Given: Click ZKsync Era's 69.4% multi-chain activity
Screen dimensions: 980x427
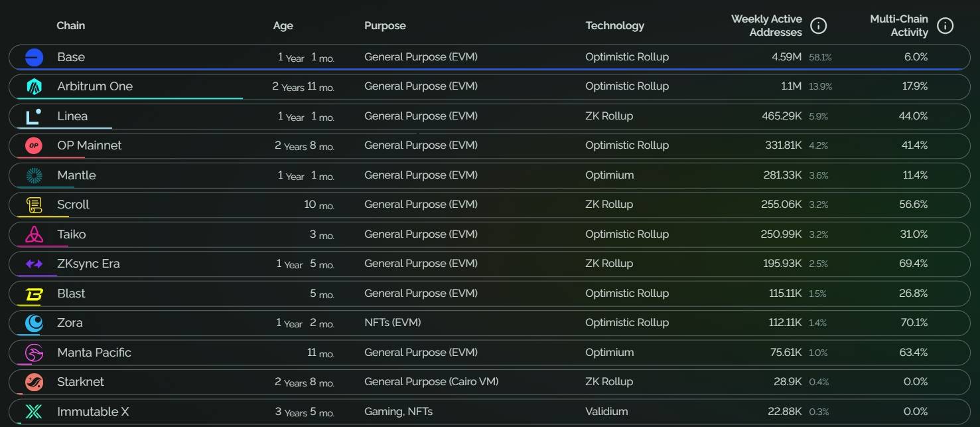Looking at the screenshot, I should click(x=914, y=264).
